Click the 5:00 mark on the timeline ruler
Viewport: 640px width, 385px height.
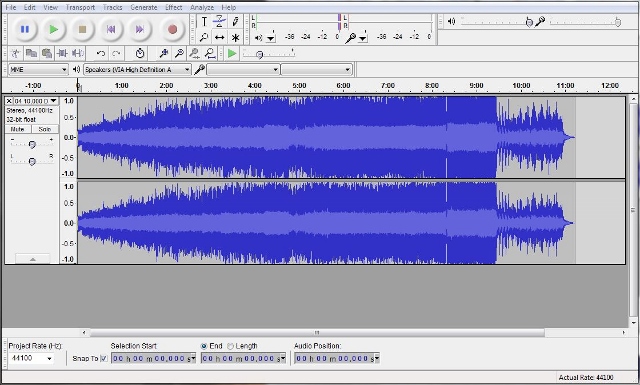pyautogui.click(x=299, y=86)
